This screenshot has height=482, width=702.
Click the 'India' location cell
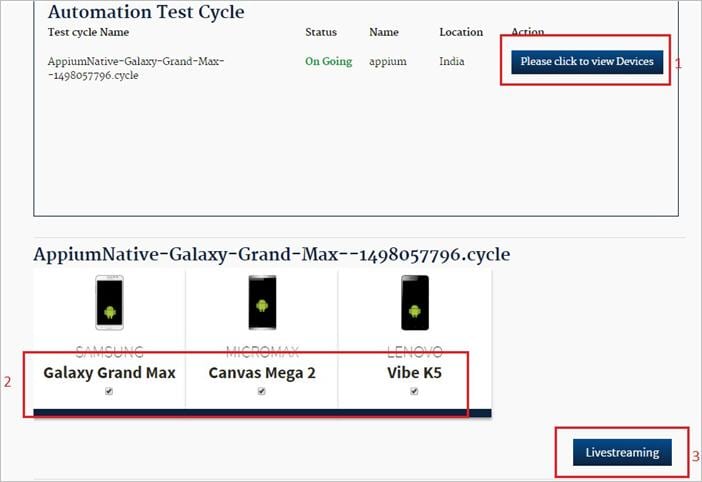[452, 61]
